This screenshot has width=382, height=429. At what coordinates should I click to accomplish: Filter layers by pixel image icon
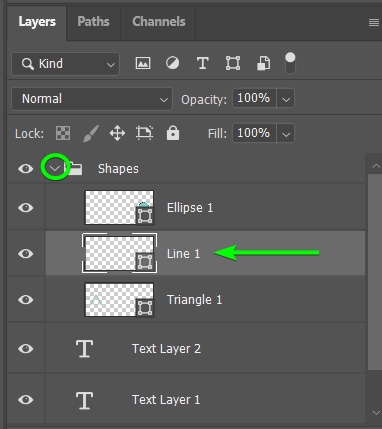click(143, 63)
